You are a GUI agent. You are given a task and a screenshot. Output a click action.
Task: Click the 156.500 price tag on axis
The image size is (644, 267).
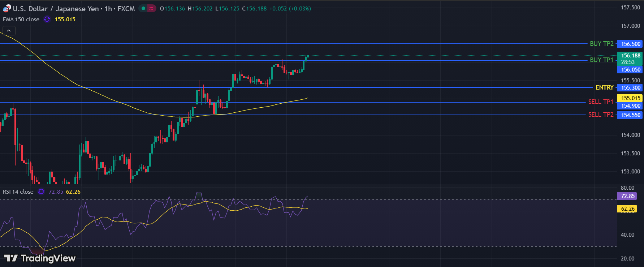point(631,44)
